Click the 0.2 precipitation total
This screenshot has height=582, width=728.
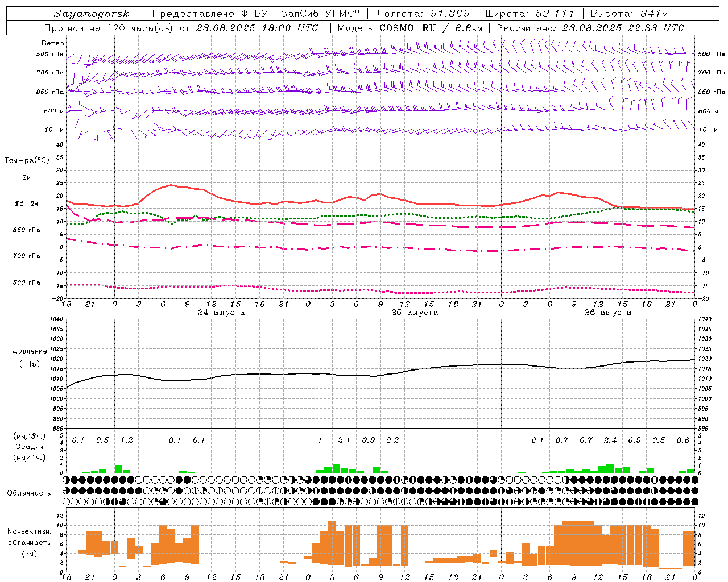pos(392,440)
